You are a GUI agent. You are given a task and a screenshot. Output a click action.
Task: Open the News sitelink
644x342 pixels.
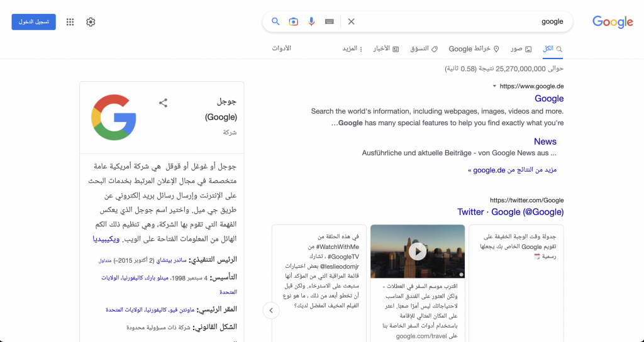(x=545, y=141)
